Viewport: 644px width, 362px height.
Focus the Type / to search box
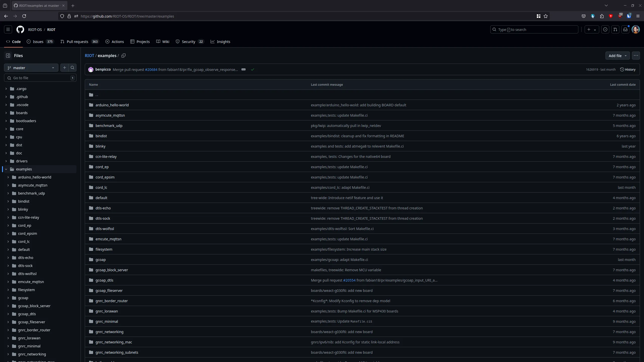click(534, 29)
